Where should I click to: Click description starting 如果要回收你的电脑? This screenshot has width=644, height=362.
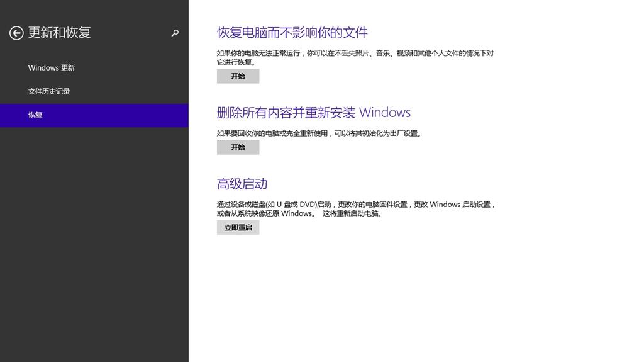(319, 133)
